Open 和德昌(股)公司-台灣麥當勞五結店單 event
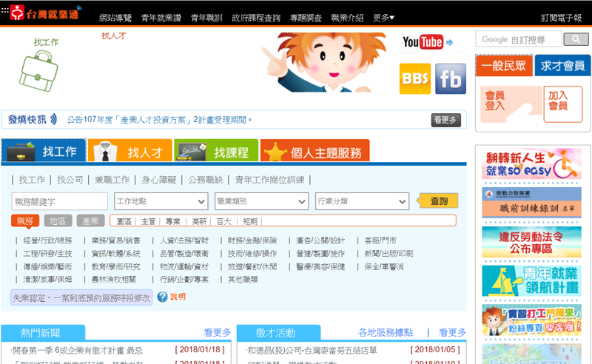Image resolution: width=592 pixels, height=364 pixels. (312, 351)
